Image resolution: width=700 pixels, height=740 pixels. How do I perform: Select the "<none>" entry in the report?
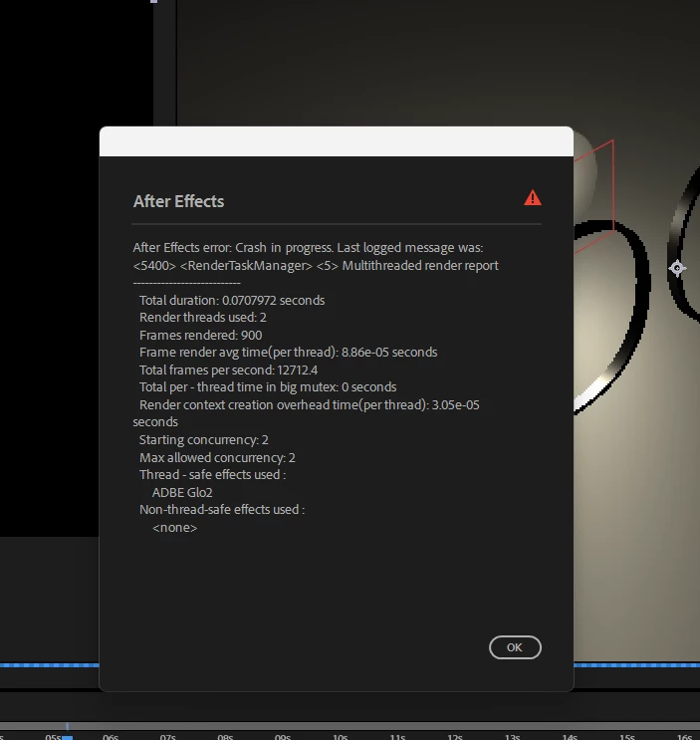(174, 528)
